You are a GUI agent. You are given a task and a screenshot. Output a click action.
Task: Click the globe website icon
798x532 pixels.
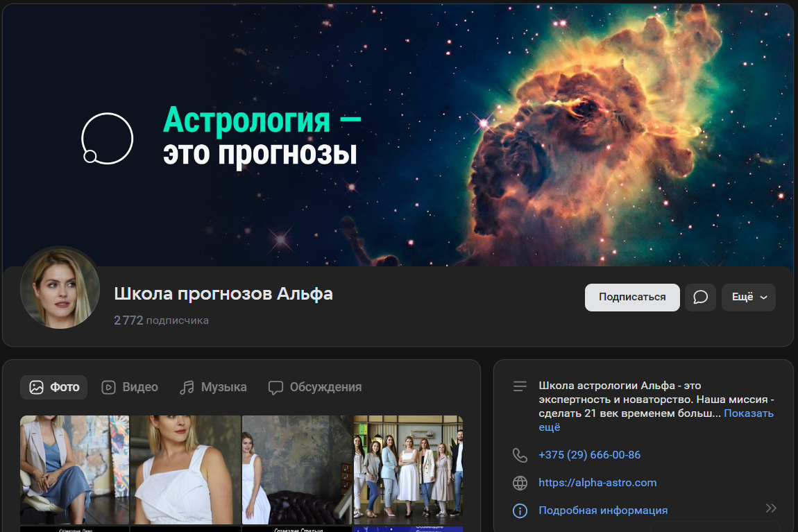(x=520, y=483)
